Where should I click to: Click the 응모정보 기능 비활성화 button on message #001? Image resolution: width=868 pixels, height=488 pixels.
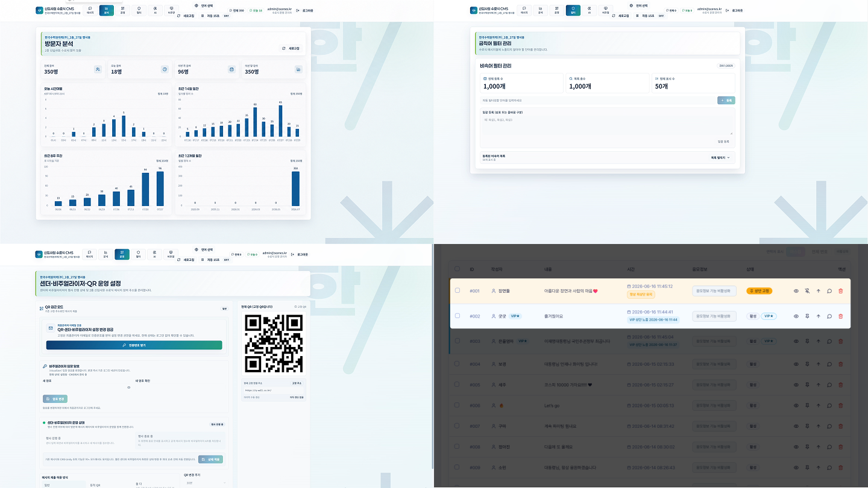pos(714,291)
